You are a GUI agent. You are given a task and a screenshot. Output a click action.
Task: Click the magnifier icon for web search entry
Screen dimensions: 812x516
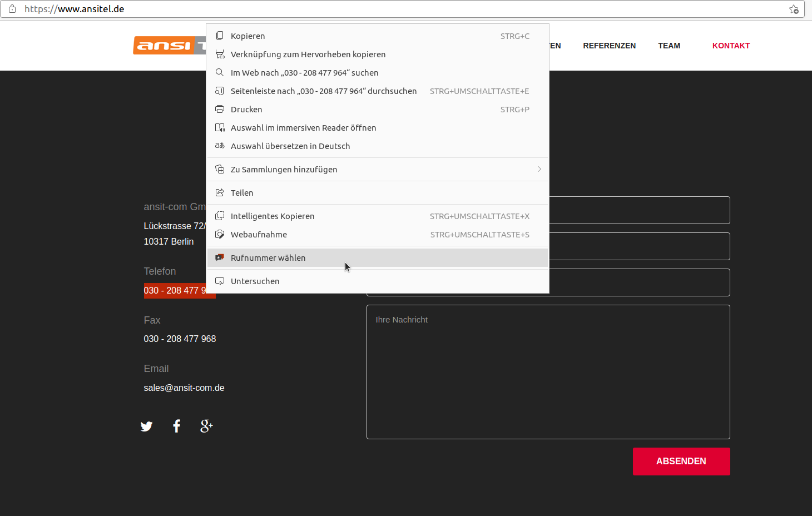[220, 72]
